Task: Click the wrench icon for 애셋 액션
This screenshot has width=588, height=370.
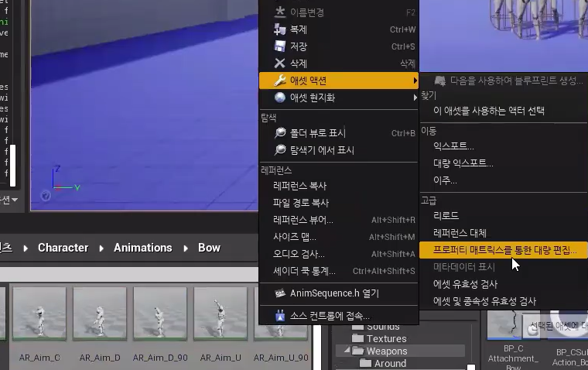Action: [280, 81]
